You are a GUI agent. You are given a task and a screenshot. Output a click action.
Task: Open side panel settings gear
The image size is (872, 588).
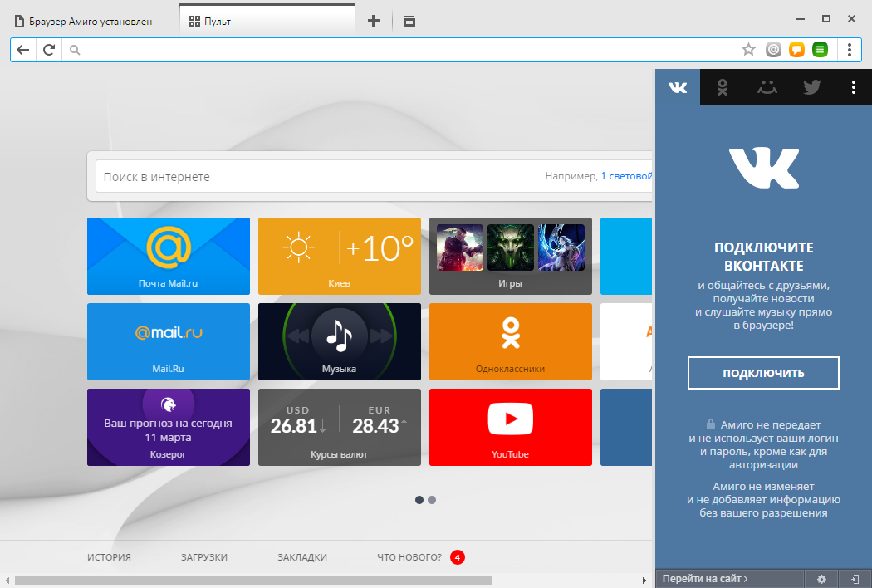click(x=821, y=579)
